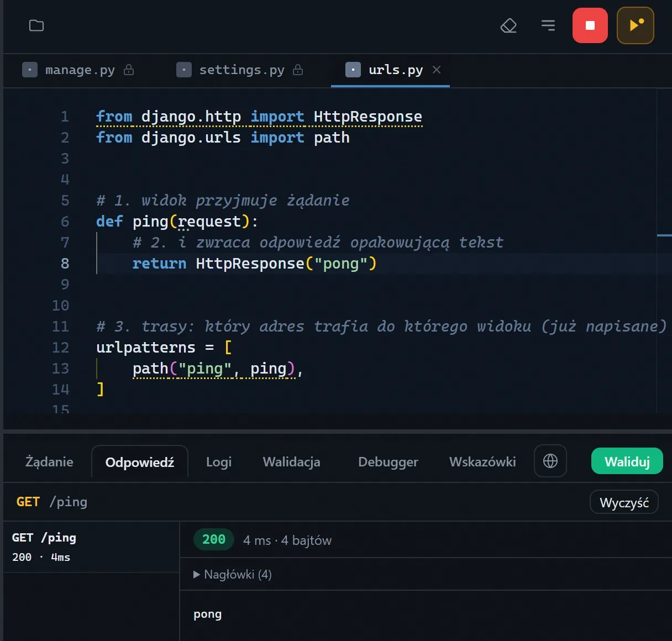Viewport: 672px width, 641px height.
Task: Open the Debugger tab
Action: (x=388, y=461)
